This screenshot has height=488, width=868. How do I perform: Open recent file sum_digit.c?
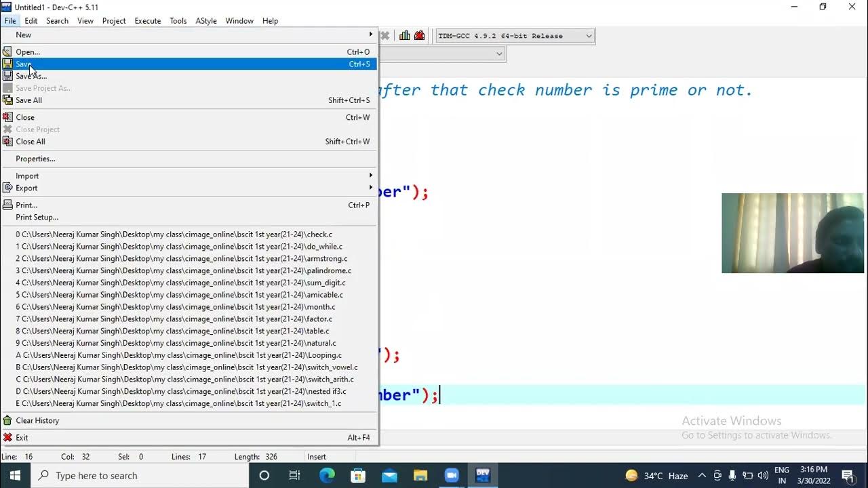189,283
